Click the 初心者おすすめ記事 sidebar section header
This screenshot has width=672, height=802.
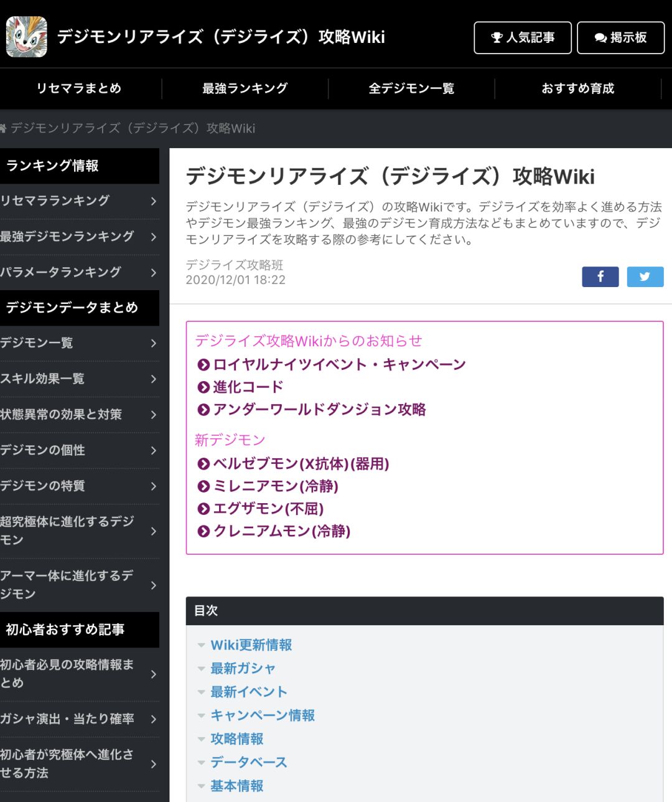coord(80,630)
